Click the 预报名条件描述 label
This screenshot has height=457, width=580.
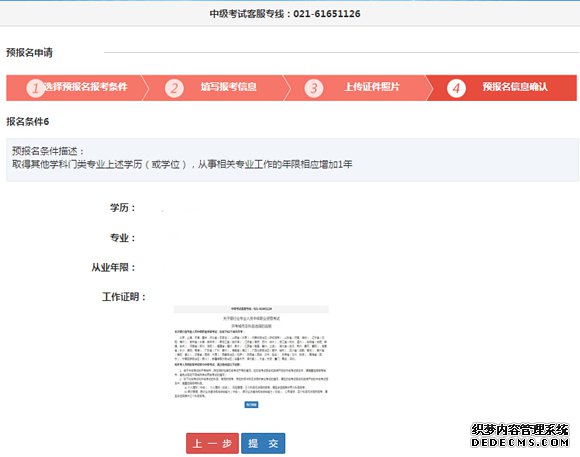(48, 151)
